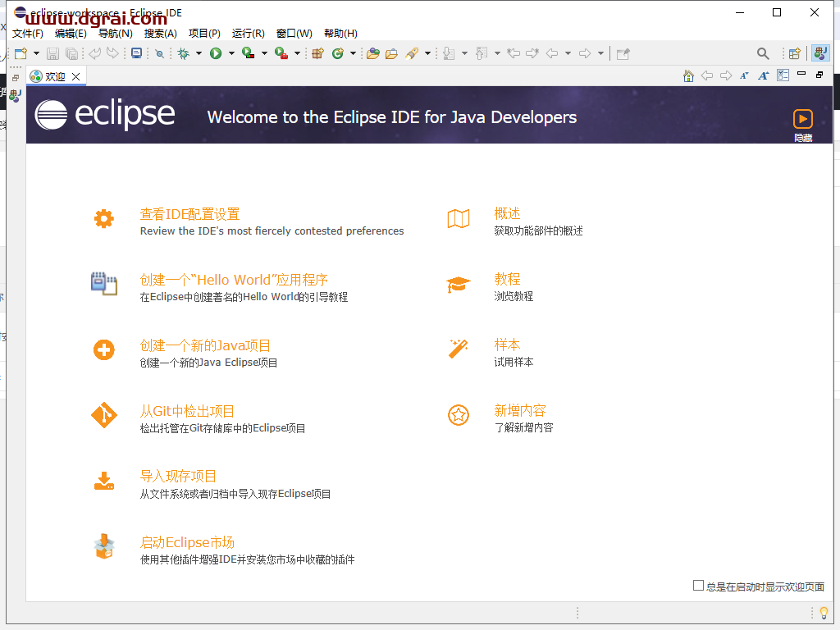
Task: Click the New Java Class icon
Action: (x=337, y=53)
